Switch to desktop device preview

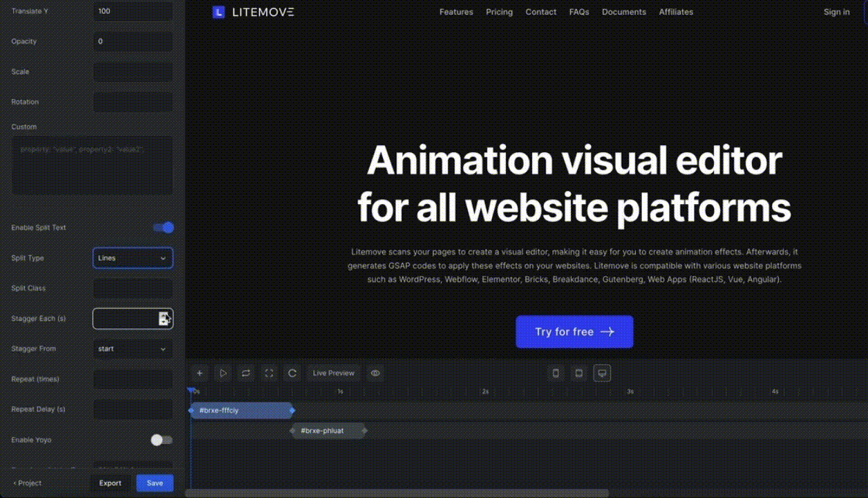tap(603, 373)
